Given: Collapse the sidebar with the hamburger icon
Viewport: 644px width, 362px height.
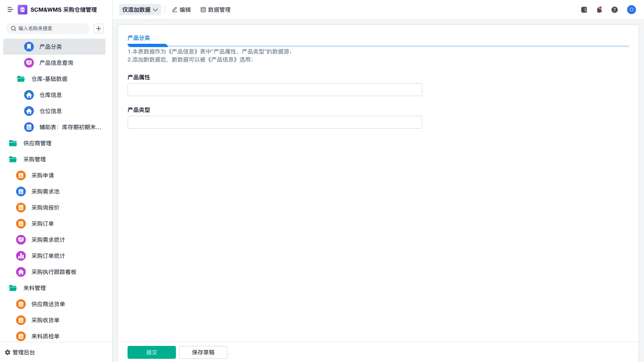Looking at the screenshot, I should [10, 10].
